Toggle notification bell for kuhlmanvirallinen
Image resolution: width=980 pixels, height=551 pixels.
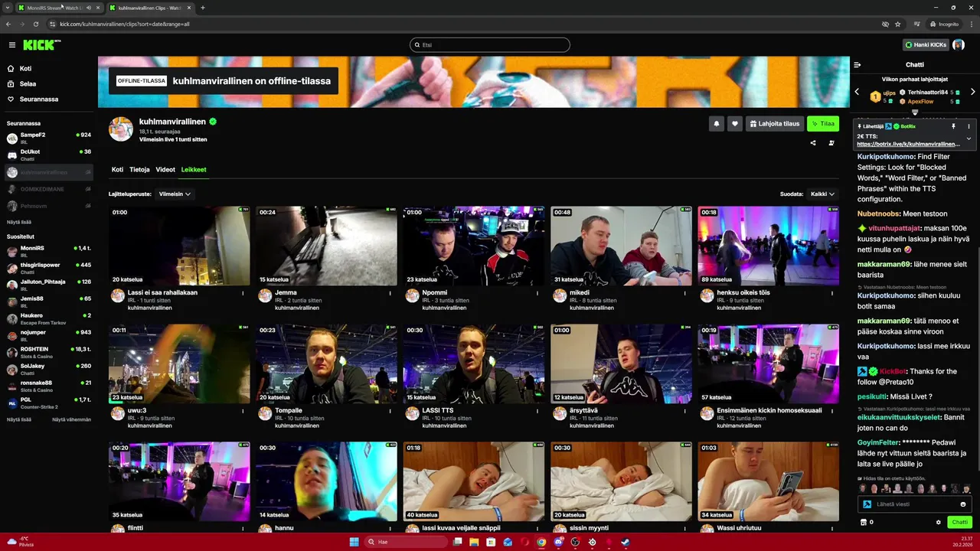717,124
